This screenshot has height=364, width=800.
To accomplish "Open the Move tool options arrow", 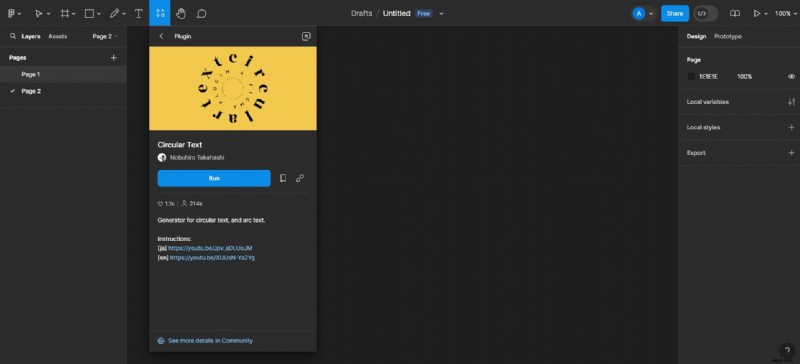I will (x=48, y=14).
